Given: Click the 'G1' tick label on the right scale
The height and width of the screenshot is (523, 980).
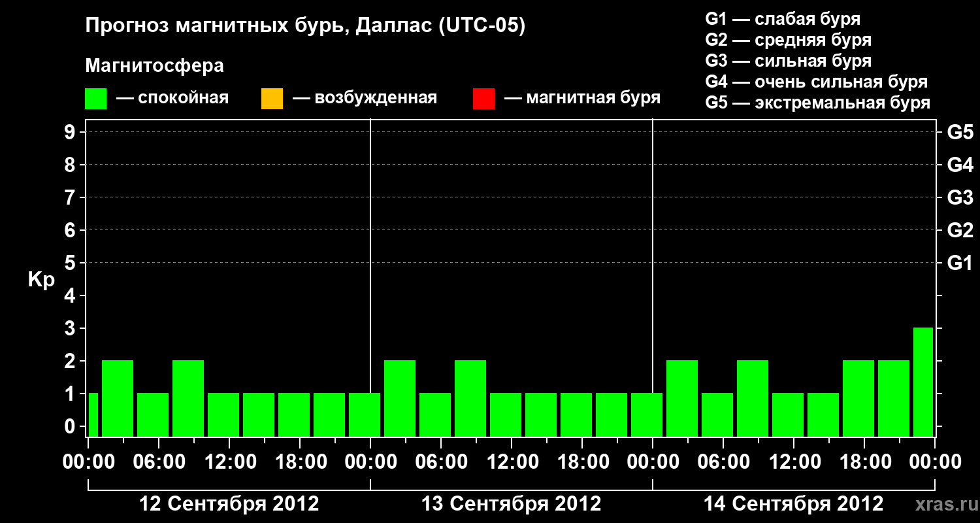Looking at the screenshot, I should 960,263.
